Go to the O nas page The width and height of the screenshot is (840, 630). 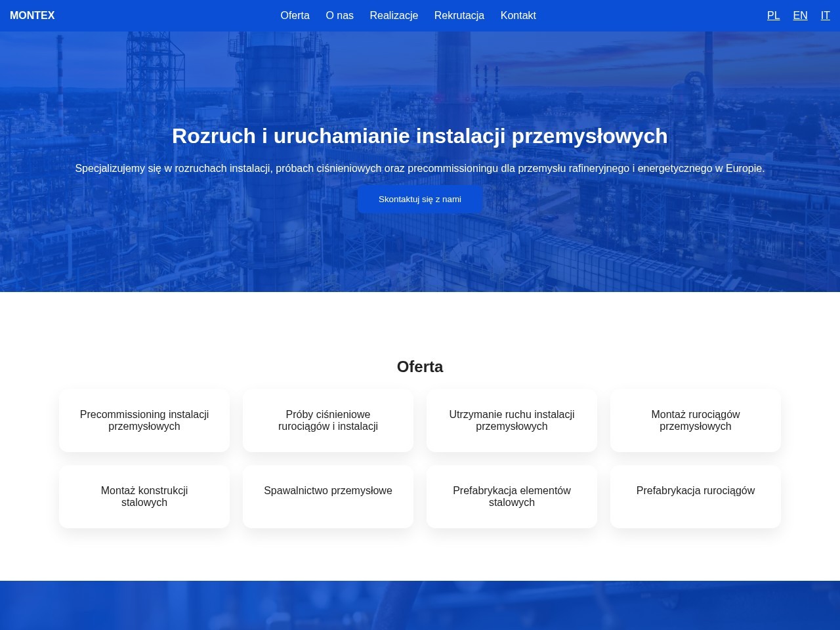point(339,16)
